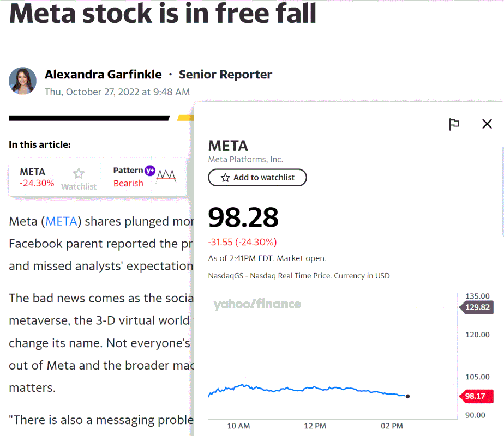Click the 129.82 previous close marker
The width and height of the screenshot is (504, 436).
478,307
